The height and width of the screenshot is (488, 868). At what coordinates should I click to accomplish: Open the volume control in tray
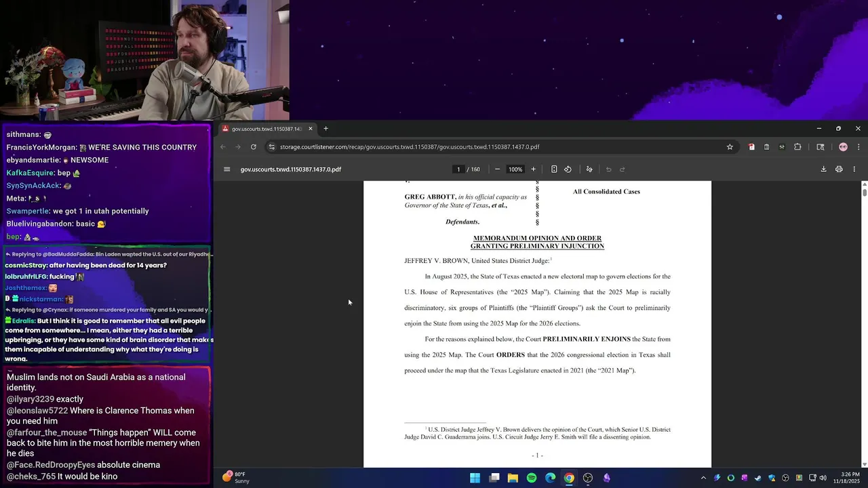[x=823, y=478]
